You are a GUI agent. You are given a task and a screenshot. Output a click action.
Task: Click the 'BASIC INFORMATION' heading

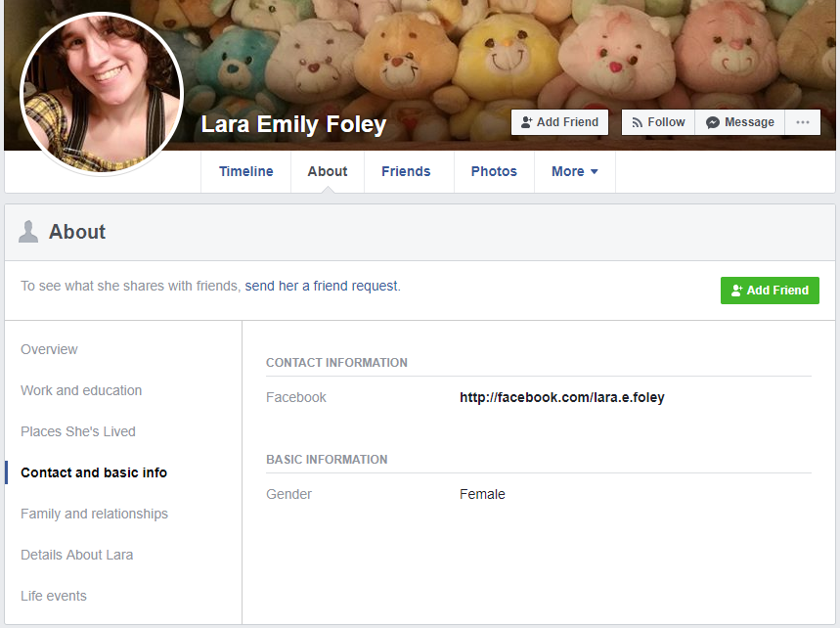coord(327,460)
